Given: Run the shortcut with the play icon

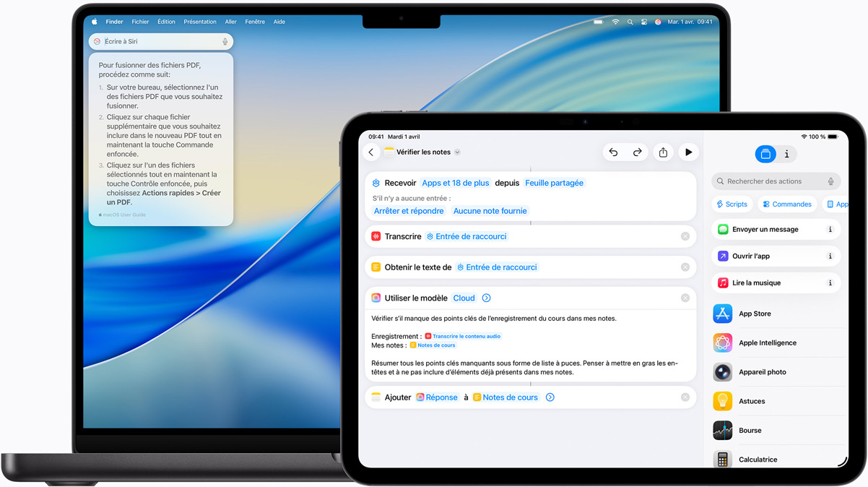Looking at the screenshot, I should pos(688,152).
